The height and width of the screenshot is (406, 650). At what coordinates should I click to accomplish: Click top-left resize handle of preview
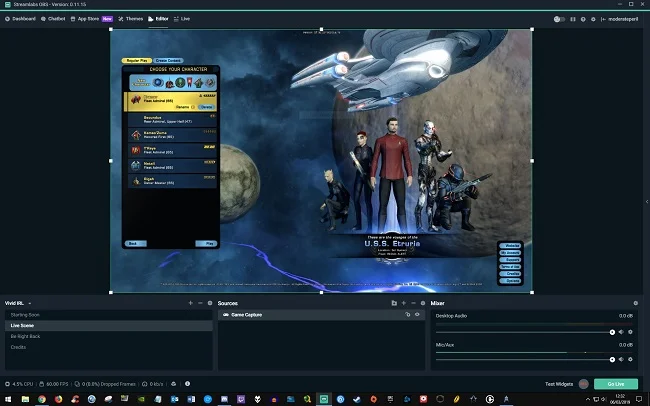(x=111, y=29)
